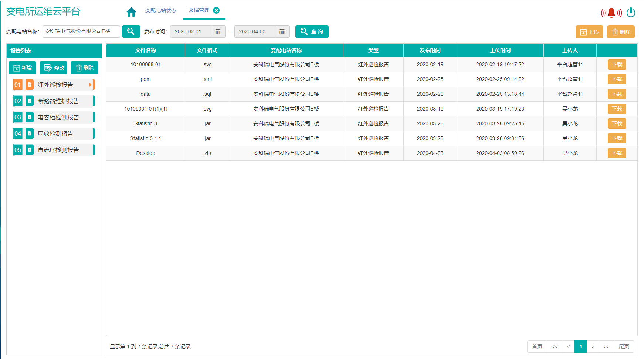Sort by the 发布时间 column header
Screen dimensions: 644x359
[x=430, y=50]
